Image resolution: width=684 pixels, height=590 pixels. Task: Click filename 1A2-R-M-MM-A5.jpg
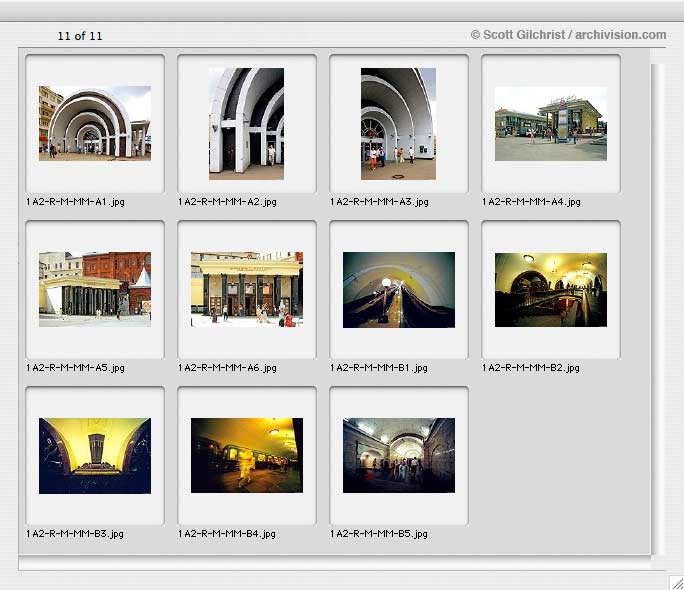[x=75, y=368]
